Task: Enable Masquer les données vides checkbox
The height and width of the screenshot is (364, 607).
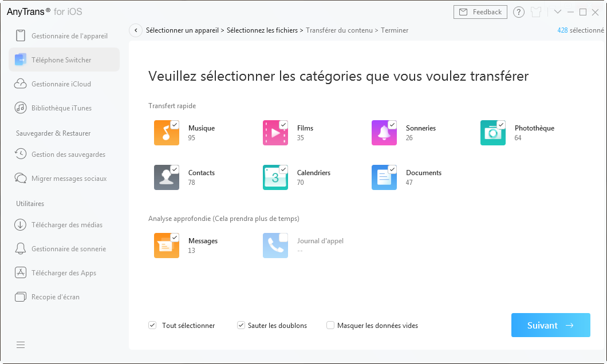Action: click(x=330, y=325)
